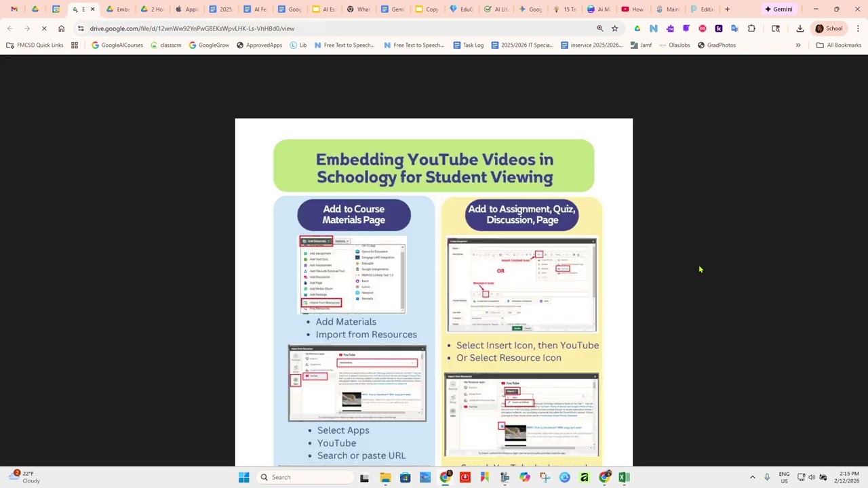Stop the page load with the X button

(43, 28)
